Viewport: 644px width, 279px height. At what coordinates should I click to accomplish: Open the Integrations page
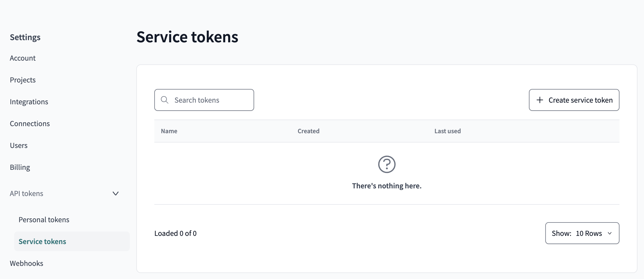[29, 102]
